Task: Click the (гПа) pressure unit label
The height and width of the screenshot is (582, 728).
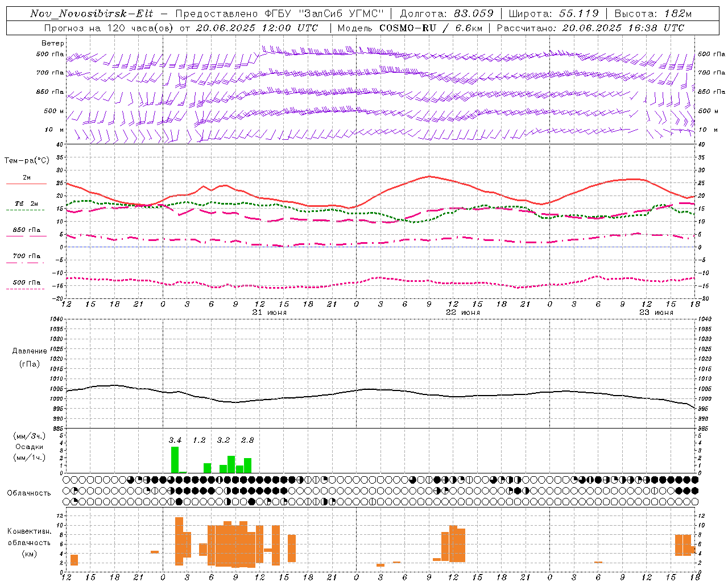Action: click(x=29, y=364)
